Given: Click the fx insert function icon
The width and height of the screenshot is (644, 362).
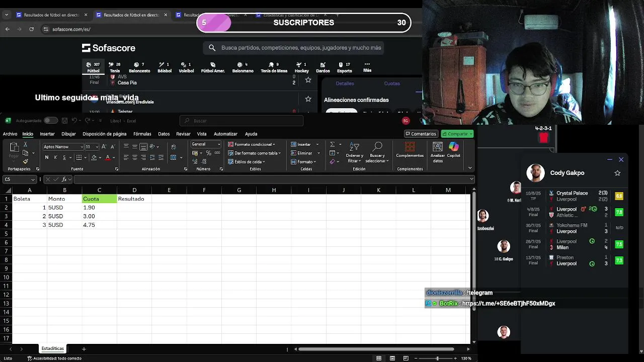Looking at the screenshot, I should point(64,179).
